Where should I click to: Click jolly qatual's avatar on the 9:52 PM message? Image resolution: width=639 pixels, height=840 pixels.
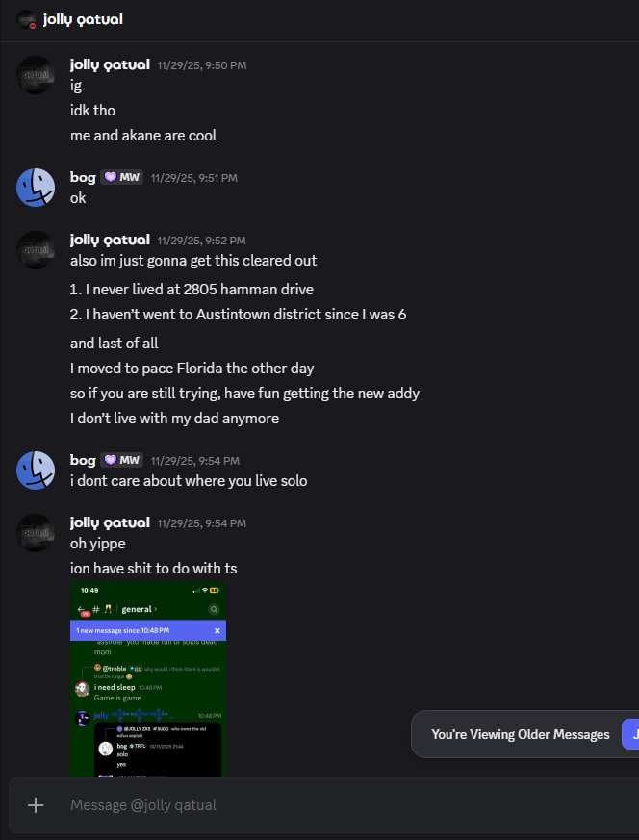[x=36, y=249]
